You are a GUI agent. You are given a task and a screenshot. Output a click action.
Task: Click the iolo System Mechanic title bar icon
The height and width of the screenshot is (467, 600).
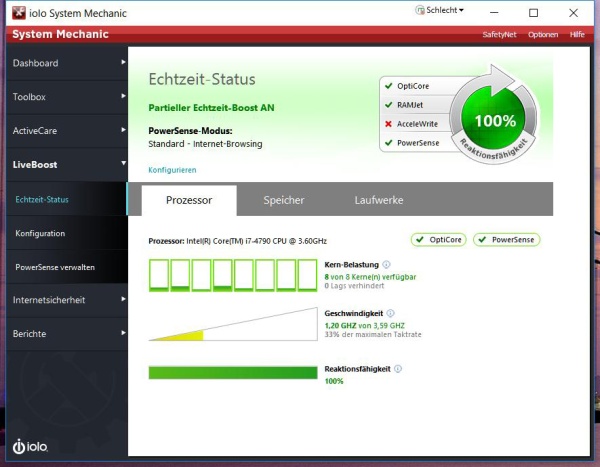[19, 13]
